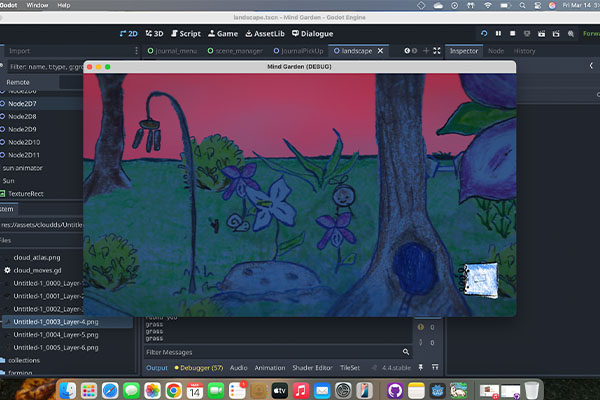The image size is (600, 400).
Task: Open the Animation bottom panel
Action: coord(270,368)
